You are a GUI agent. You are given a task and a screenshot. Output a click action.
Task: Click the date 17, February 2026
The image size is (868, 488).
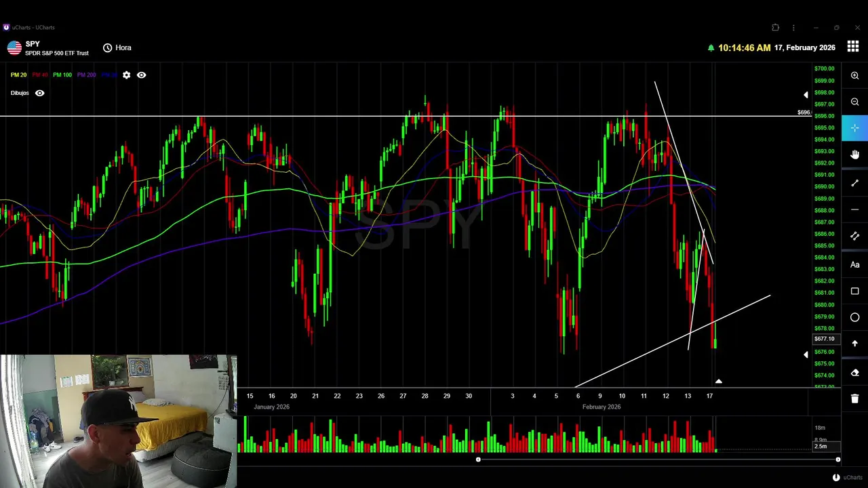click(x=805, y=47)
